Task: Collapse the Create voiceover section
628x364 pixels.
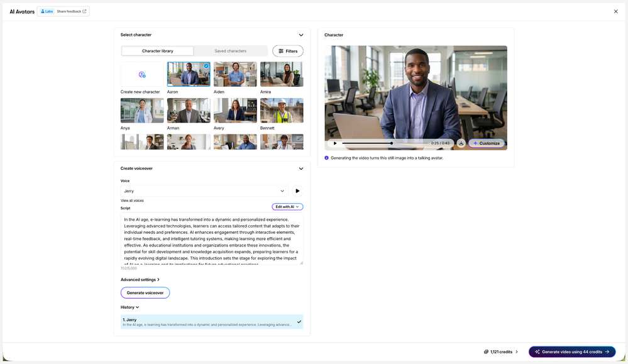Action: pyautogui.click(x=301, y=168)
